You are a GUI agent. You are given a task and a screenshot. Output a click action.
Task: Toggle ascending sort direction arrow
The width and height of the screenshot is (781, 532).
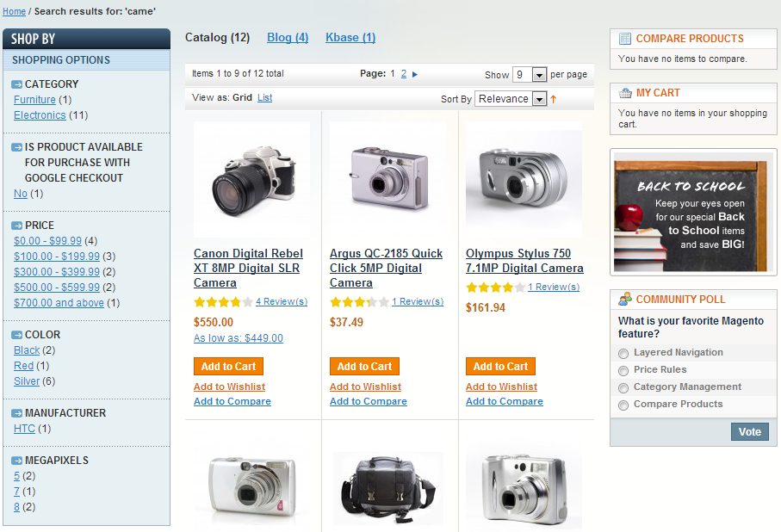tap(554, 99)
